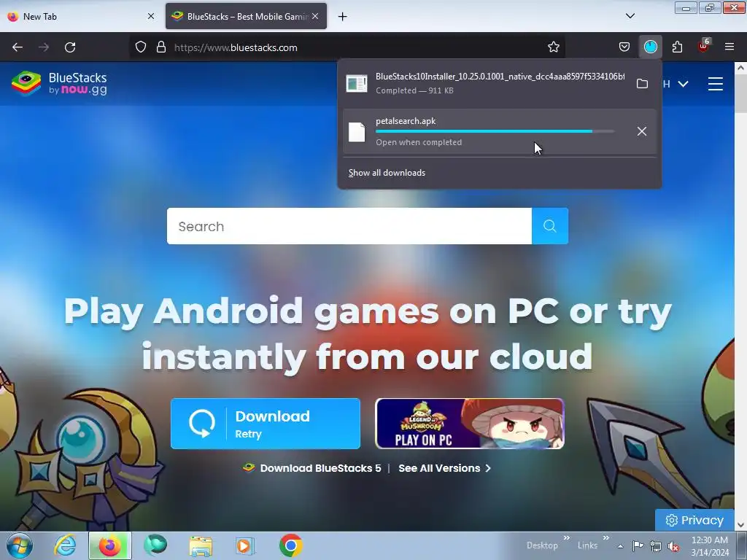Open the Firefox application menu

coord(729,47)
